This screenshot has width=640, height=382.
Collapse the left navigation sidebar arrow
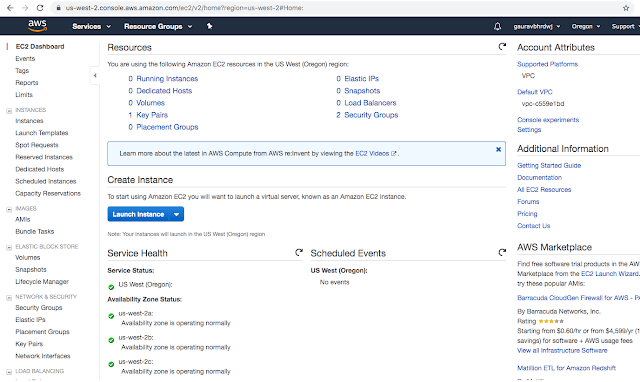(95, 76)
